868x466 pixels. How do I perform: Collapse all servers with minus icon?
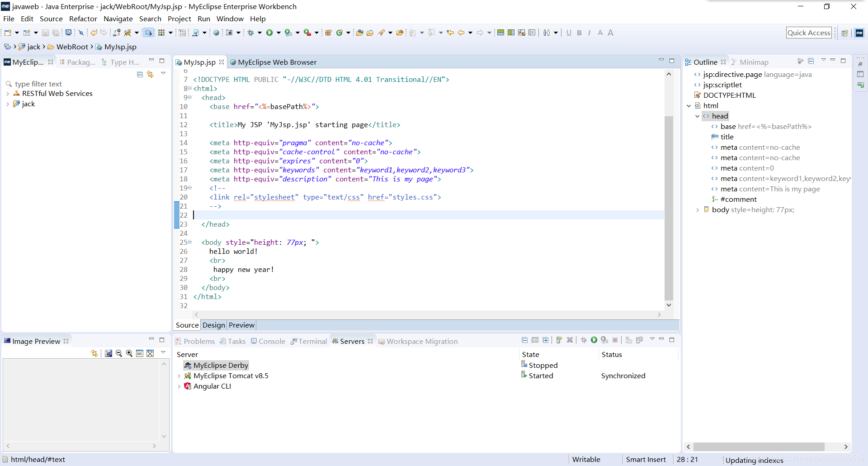(x=525, y=340)
